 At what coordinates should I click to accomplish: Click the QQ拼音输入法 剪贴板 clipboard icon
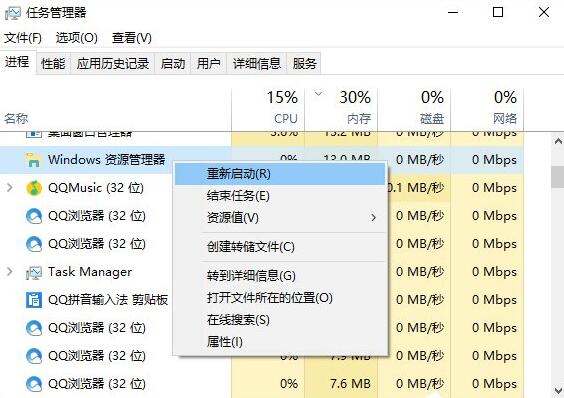(x=34, y=300)
